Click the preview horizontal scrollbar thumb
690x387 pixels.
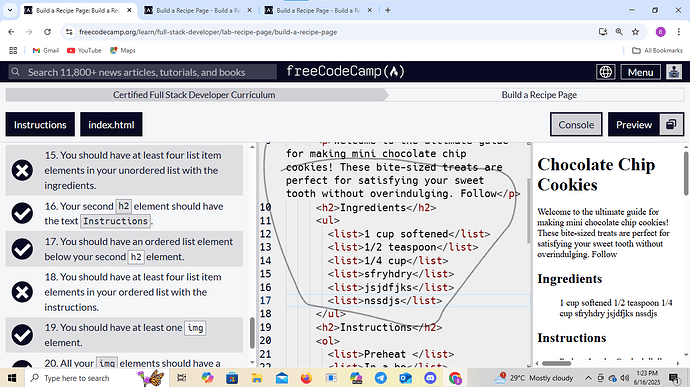pyautogui.click(x=556, y=363)
